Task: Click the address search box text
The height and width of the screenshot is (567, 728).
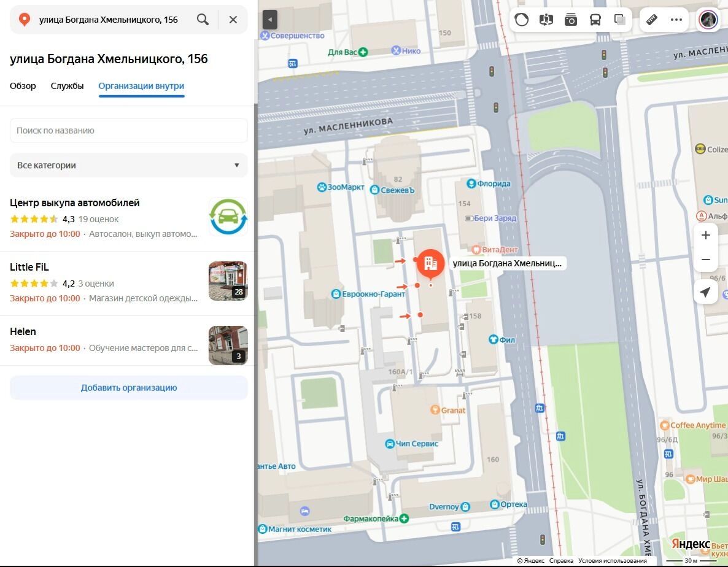Action: coord(108,20)
